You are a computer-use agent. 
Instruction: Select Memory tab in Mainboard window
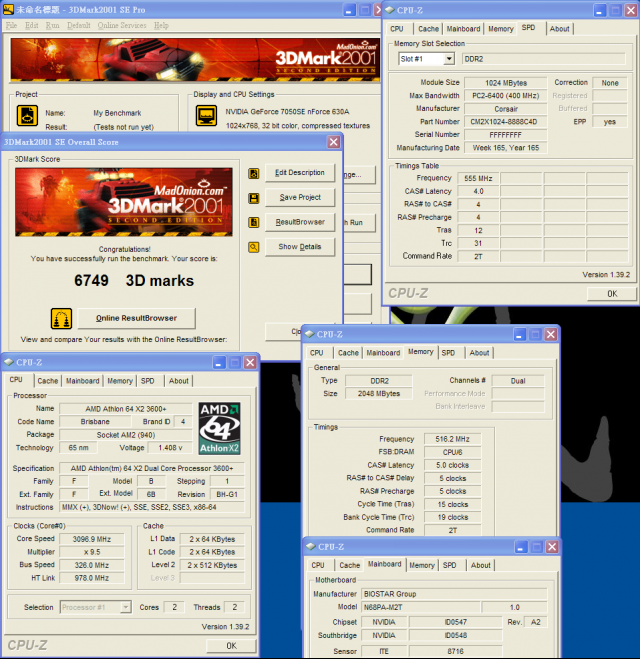click(x=422, y=565)
